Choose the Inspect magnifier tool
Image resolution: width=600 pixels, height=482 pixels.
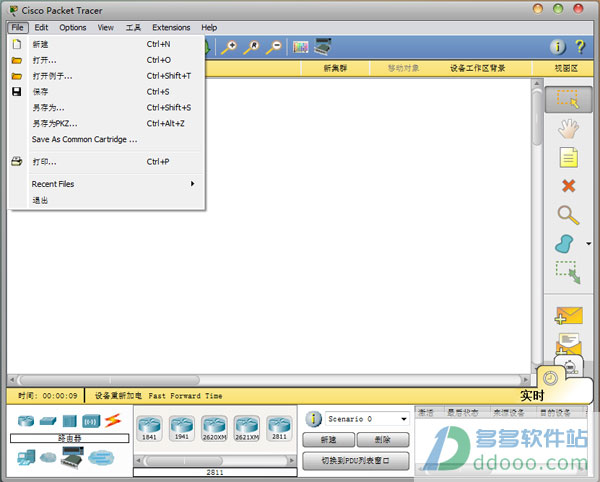568,215
